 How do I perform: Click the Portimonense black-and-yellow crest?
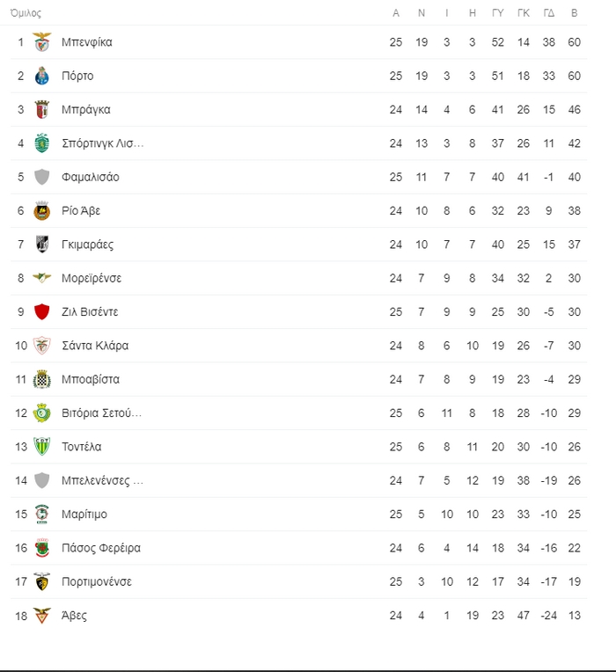[x=41, y=581]
